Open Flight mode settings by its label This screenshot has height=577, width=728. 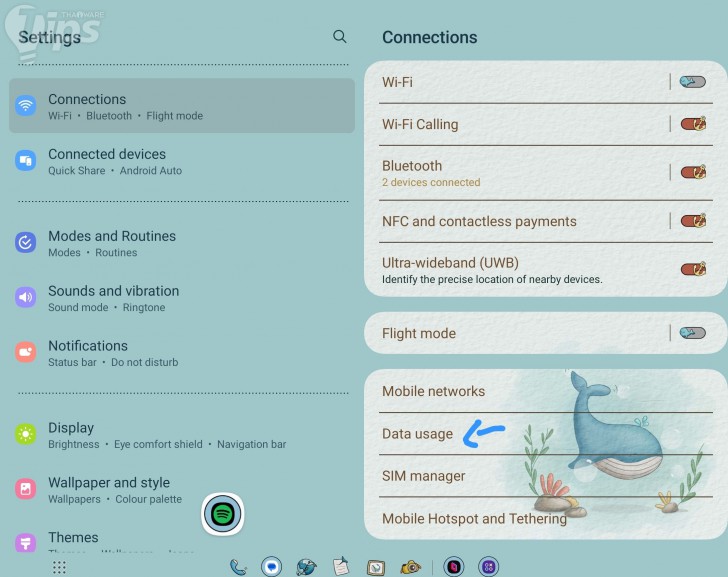(x=419, y=333)
